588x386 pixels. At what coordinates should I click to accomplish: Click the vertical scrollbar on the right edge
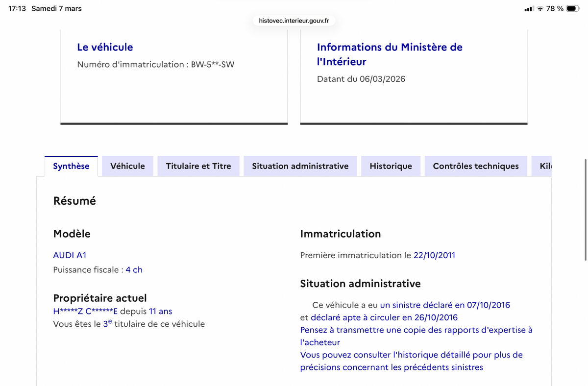coord(585,211)
